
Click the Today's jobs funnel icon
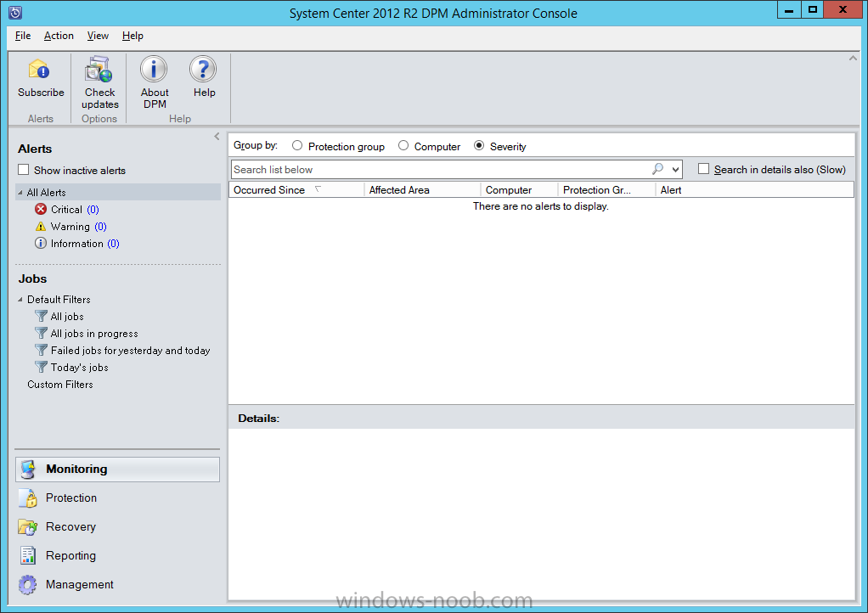41,367
